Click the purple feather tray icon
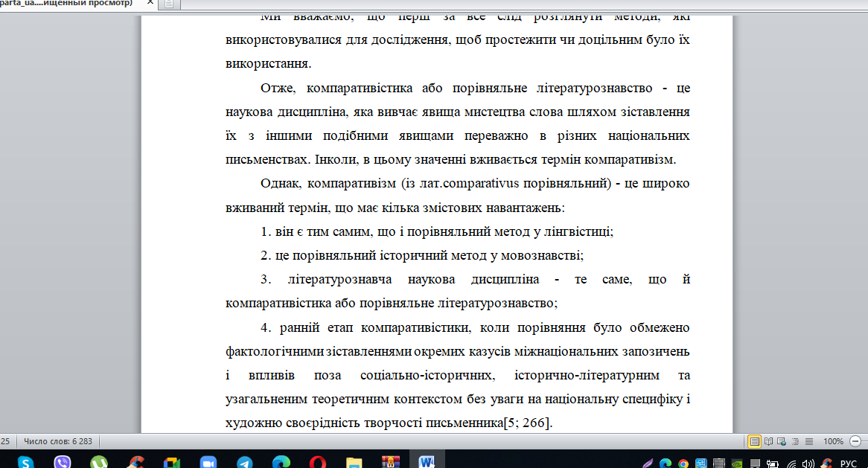 tap(648, 464)
